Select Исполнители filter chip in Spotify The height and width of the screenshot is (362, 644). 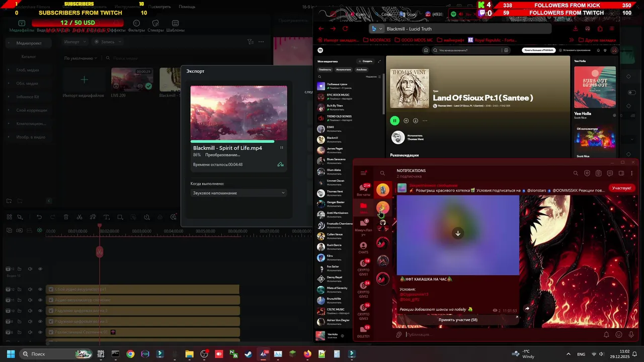pyautogui.click(x=344, y=69)
